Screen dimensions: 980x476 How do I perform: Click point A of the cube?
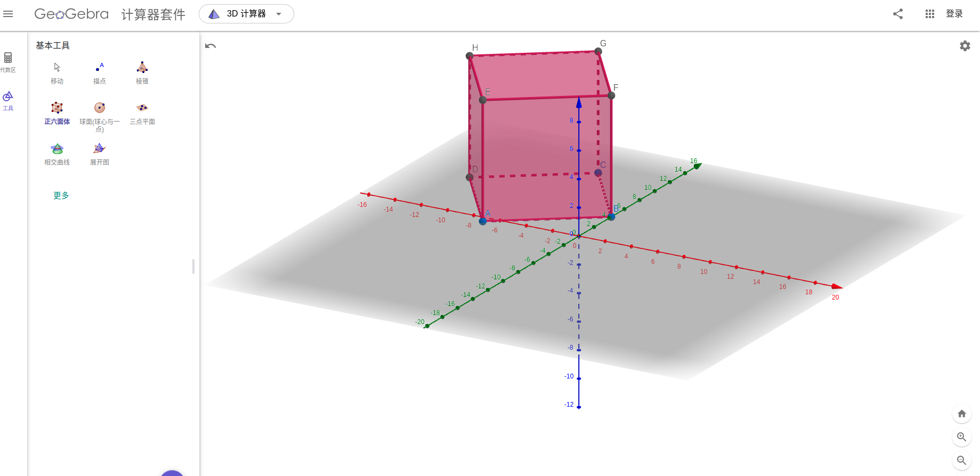483,221
